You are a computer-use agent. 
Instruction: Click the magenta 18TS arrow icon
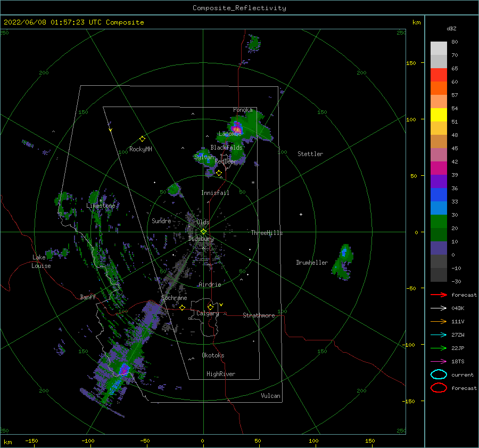coord(439,362)
